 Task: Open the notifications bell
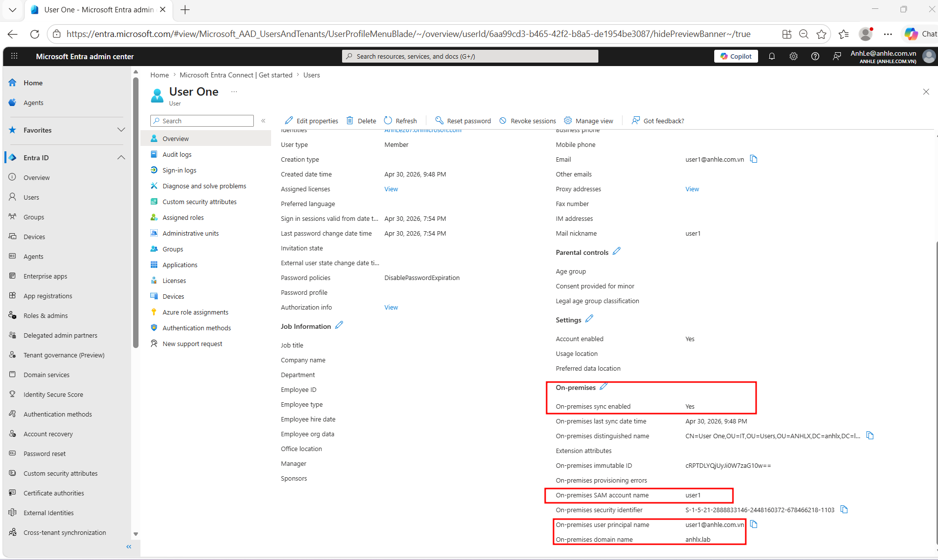click(x=772, y=56)
